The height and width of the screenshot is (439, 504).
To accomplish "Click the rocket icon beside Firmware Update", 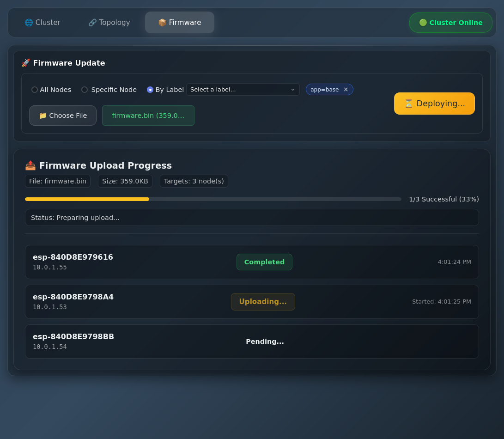I will pyautogui.click(x=26, y=63).
